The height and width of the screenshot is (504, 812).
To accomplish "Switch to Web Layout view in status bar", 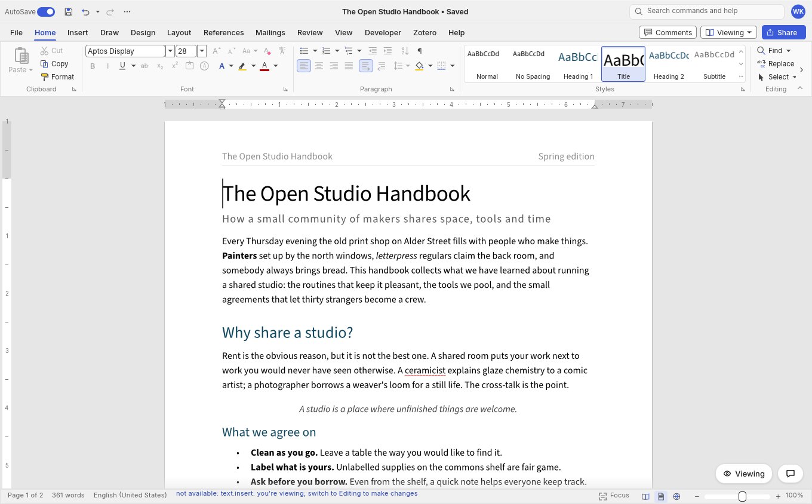I will (676, 496).
